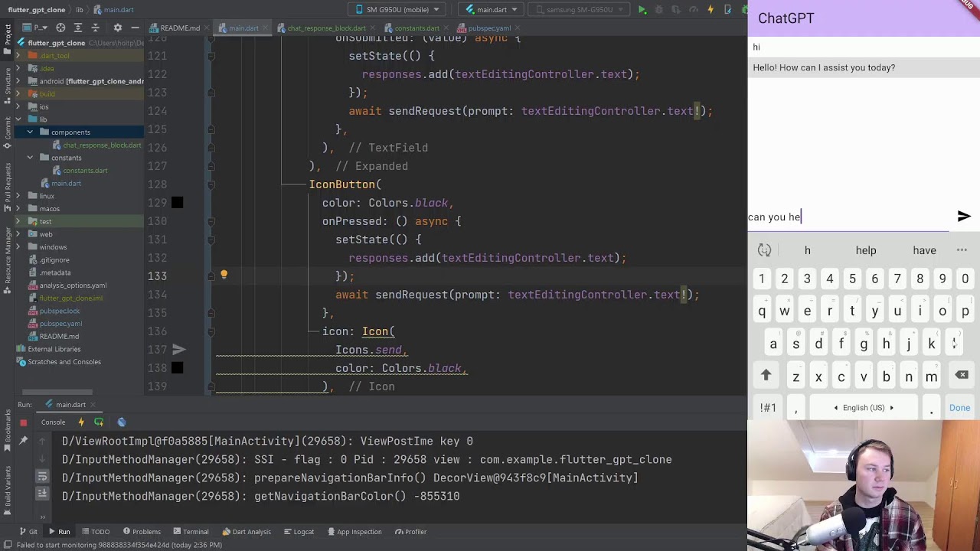Click the Flutter Hot Reload lightning icon in the toolbar
The height and width of the screenshot is (551, 980).
pyautogui.click(x=710, y=10)
